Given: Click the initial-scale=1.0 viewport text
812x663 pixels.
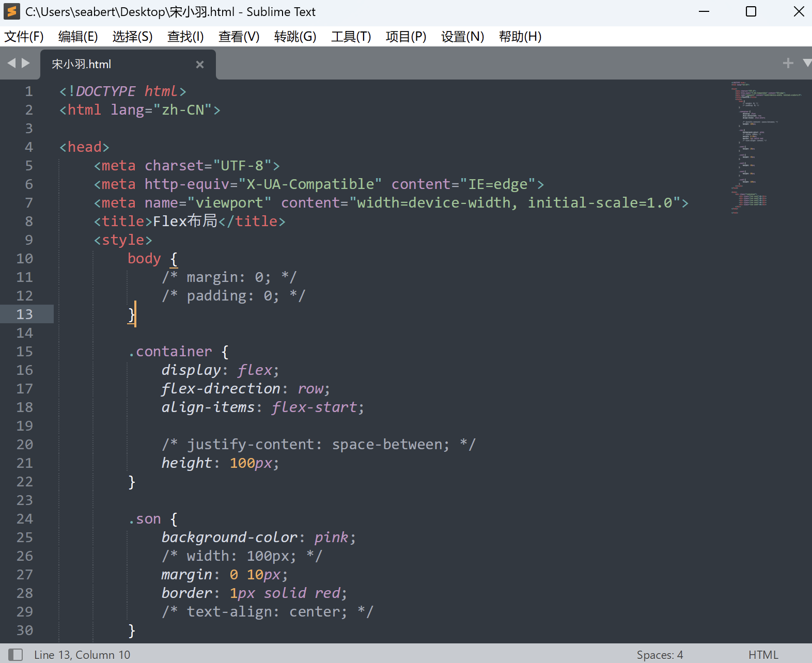Looking at the screenshot, I should [600, 203].
